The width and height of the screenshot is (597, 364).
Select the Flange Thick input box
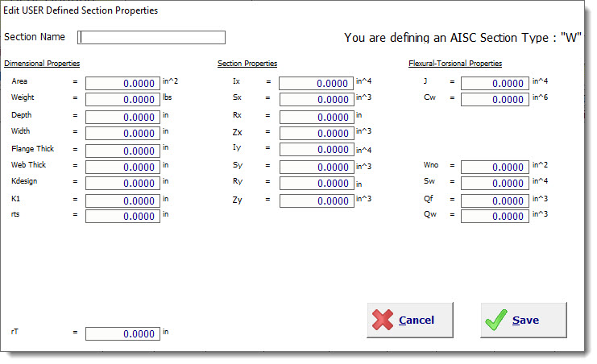(122, 151)
